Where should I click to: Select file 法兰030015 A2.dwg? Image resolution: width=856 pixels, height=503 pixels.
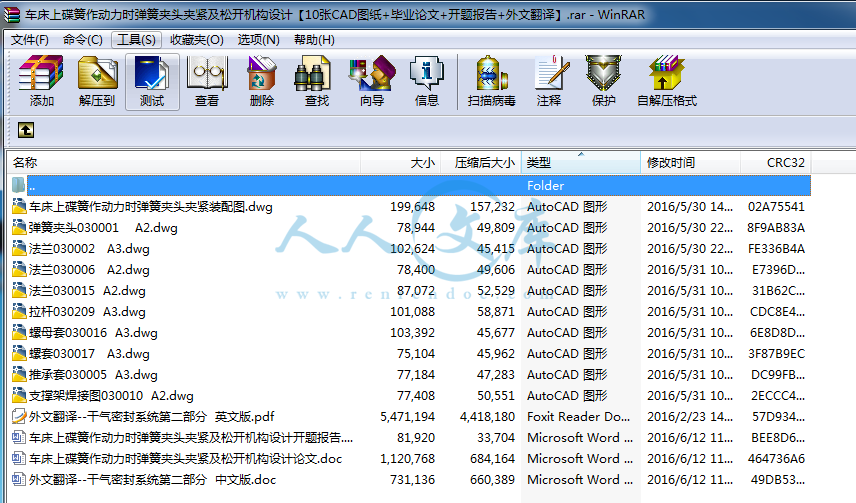click(87, 291)
